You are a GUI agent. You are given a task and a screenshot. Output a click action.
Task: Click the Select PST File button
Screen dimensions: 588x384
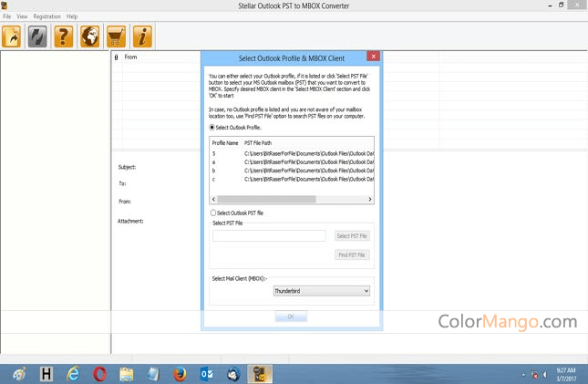pos(352,235)
